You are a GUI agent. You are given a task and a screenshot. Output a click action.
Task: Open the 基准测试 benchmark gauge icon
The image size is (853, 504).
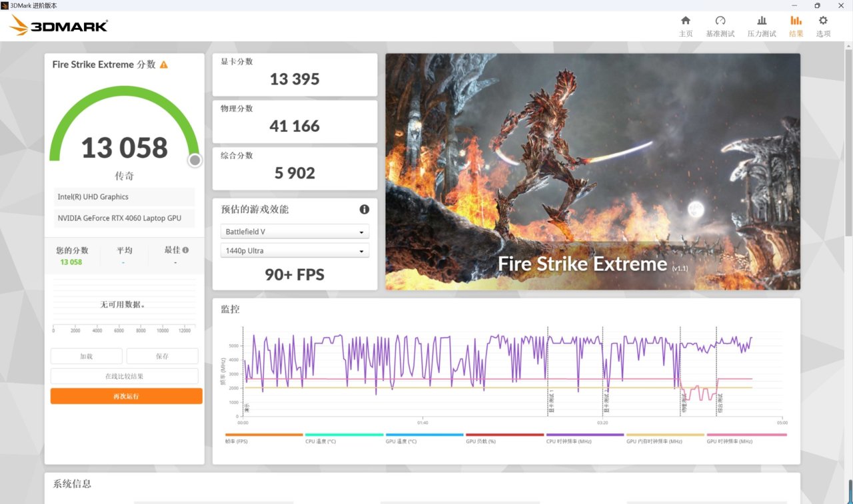tap(720, 21)
